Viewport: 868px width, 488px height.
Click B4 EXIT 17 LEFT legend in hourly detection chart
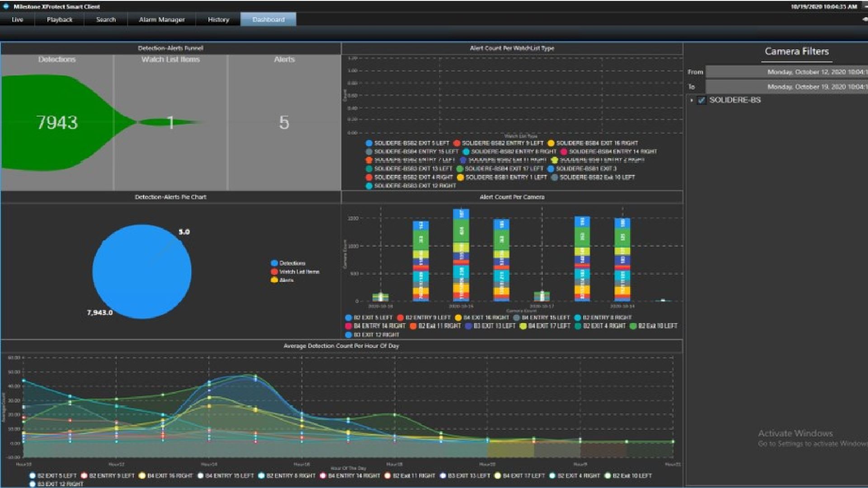tap(520, 476)
